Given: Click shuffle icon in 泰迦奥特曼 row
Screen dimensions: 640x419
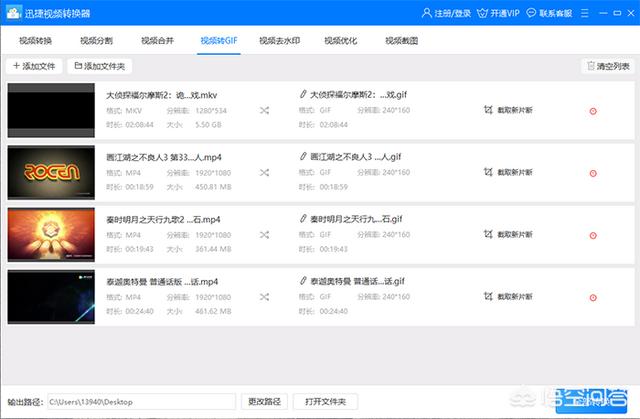Looking at the screenshot, I should pyautogui.click(x=264, y=297).
